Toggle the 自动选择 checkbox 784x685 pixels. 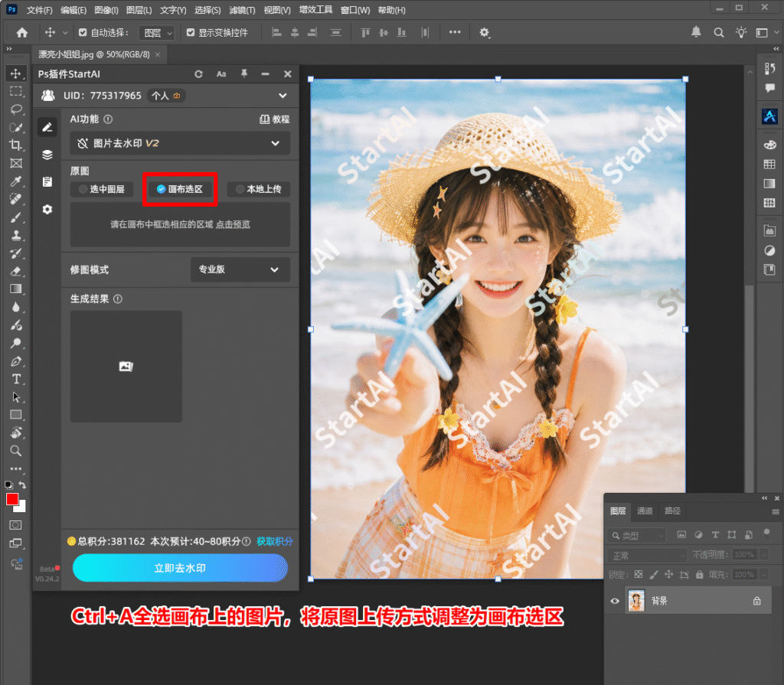pos(83,32)
